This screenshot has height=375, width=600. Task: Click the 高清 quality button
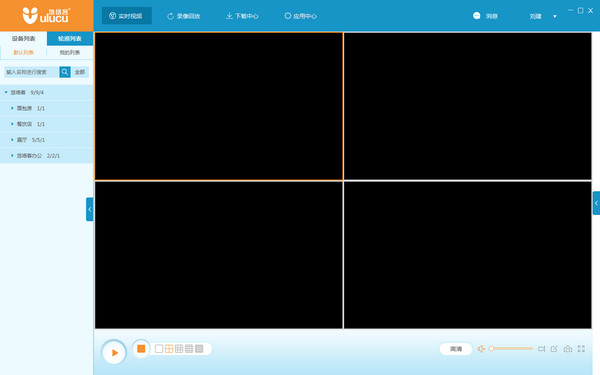coord(456,349)
